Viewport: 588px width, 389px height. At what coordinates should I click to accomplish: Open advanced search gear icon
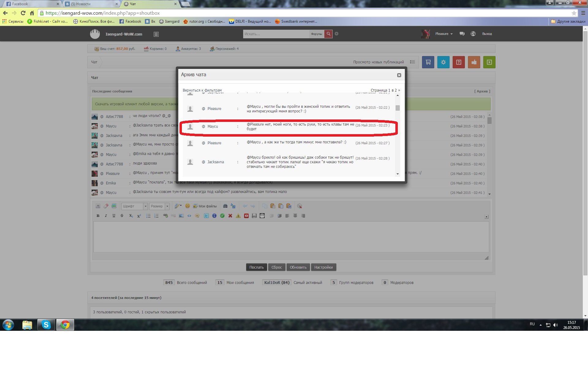(x=337, y=34)
